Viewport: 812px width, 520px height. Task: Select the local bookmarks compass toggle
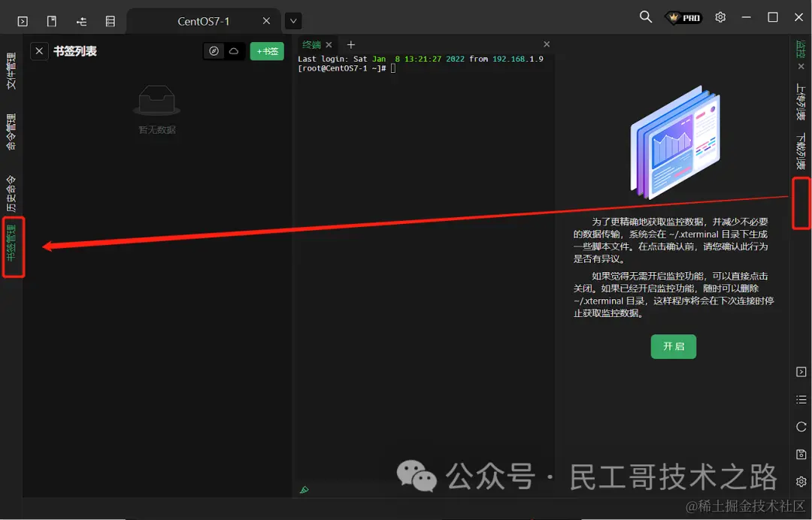coord(212,50)
